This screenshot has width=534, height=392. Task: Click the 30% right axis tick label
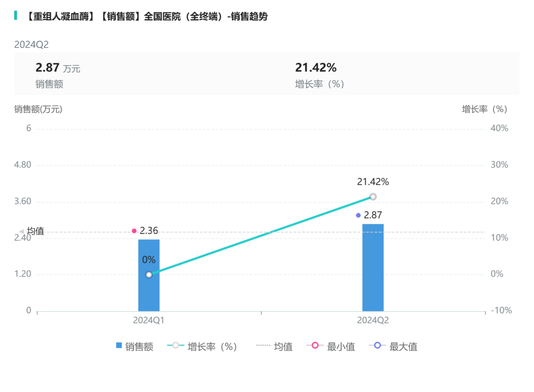pyautogui.click(x=499, y=165)
